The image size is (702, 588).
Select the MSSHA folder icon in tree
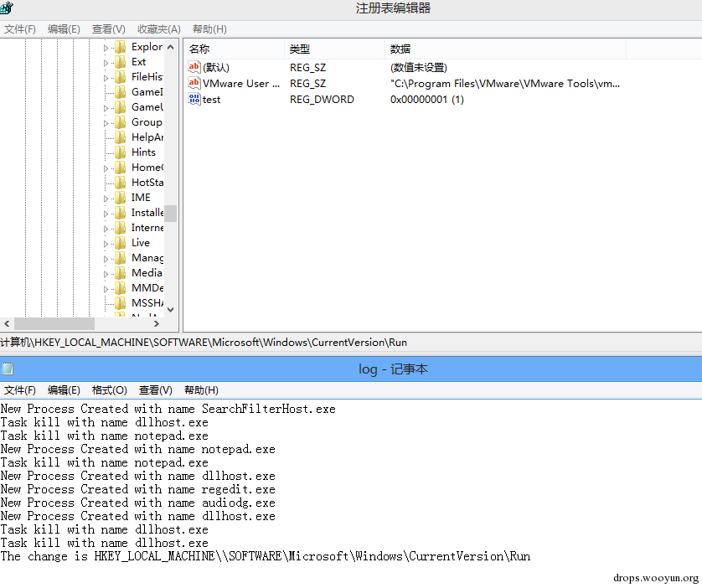pyautogui.click(x=120, y=303)
